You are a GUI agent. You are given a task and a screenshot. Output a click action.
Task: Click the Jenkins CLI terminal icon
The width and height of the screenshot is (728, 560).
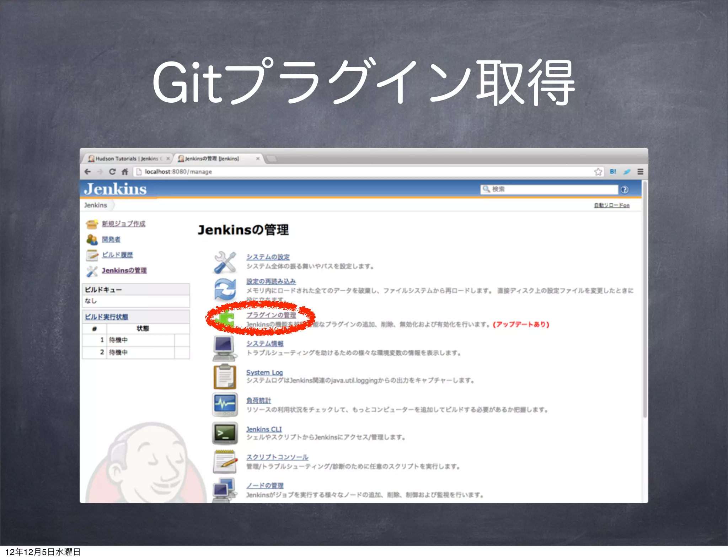[225, 433]
